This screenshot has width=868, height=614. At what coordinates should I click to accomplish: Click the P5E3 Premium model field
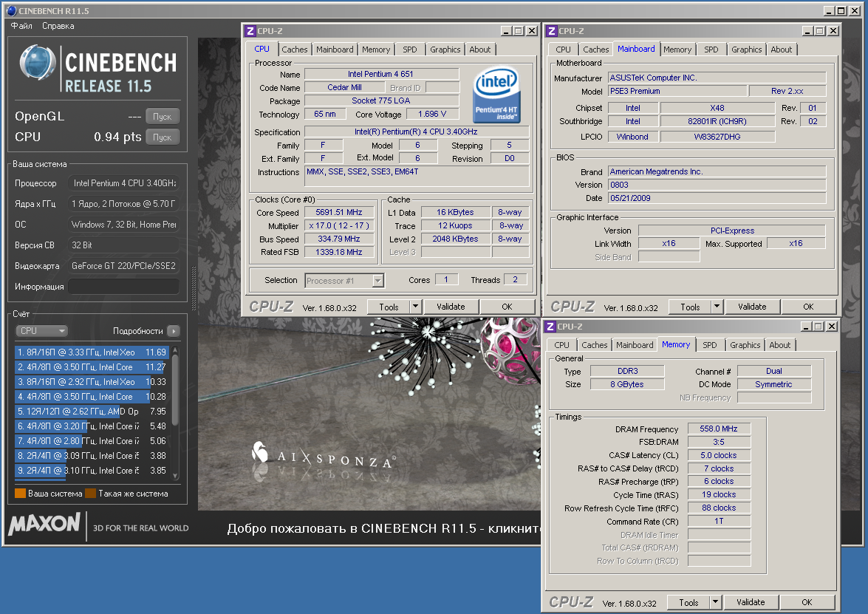tap(677, 92)
